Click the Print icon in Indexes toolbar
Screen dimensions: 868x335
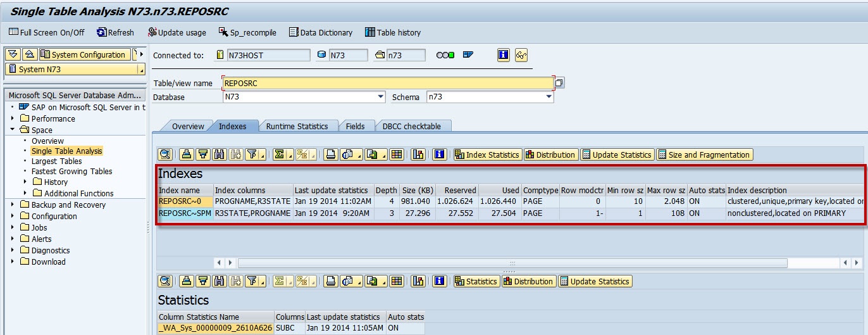coord(330,155)
